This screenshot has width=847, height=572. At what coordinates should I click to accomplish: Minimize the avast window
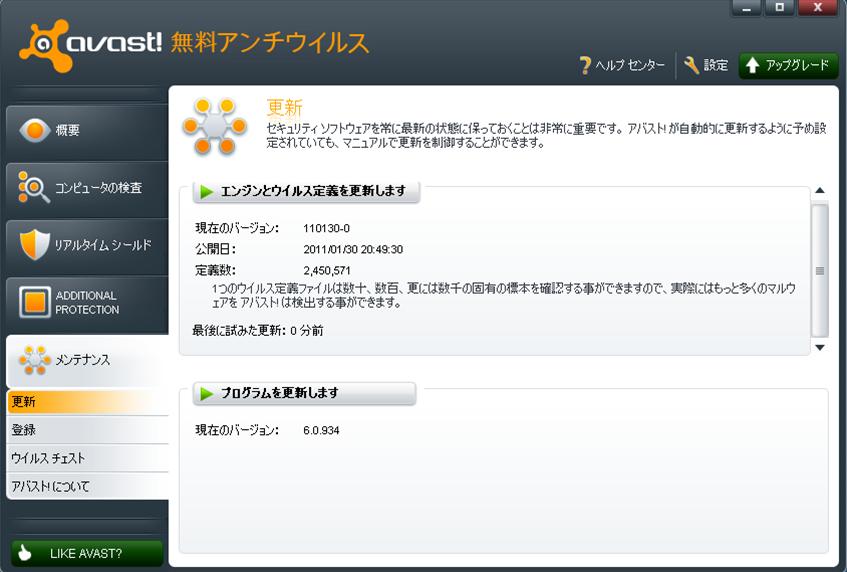pos(746,8)
